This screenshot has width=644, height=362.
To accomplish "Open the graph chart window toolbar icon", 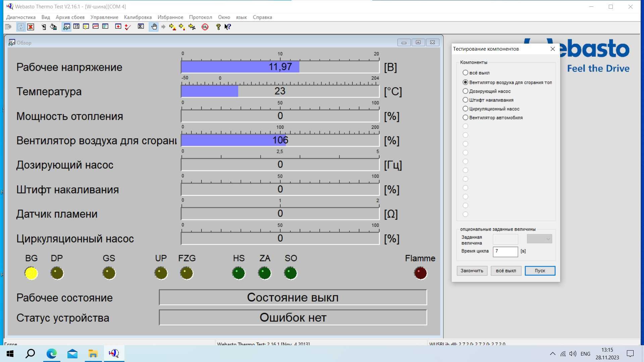I will point(96,27).
